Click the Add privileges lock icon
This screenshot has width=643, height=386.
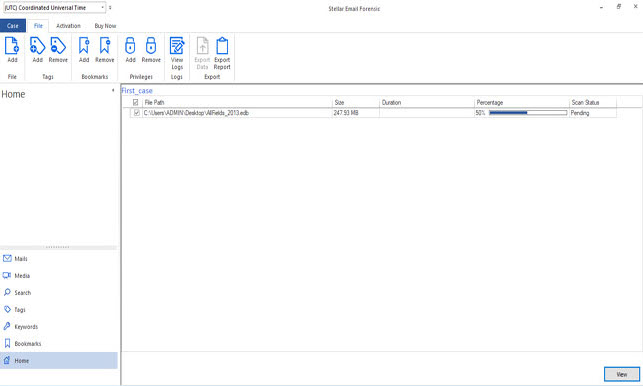click(130, 46)
